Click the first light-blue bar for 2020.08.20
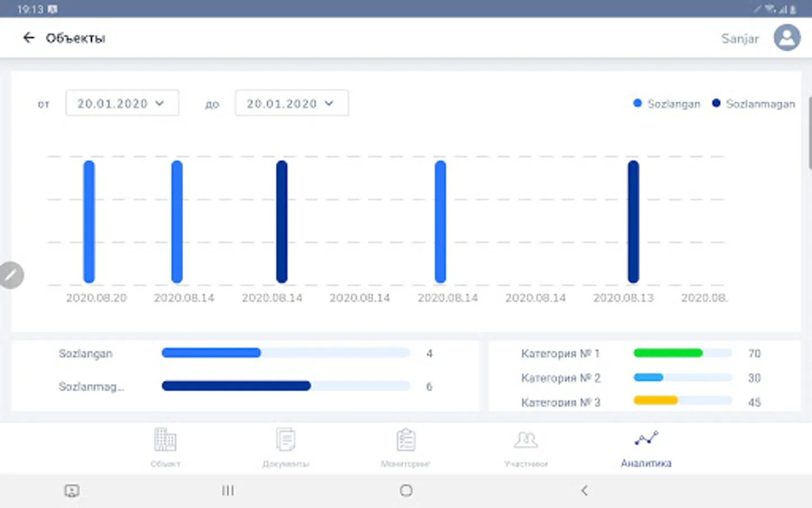 click(x=89, y=222)
